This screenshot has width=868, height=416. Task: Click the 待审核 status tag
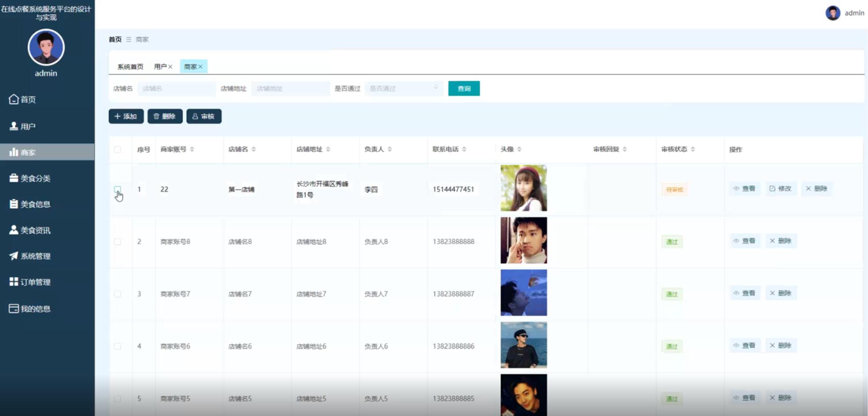click(x=675, y=190)
